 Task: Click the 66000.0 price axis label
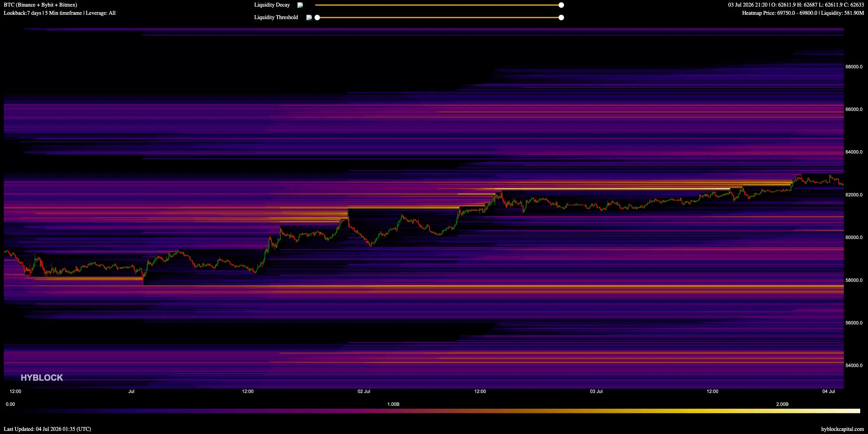pyautogui.click(x=854, y=109)
